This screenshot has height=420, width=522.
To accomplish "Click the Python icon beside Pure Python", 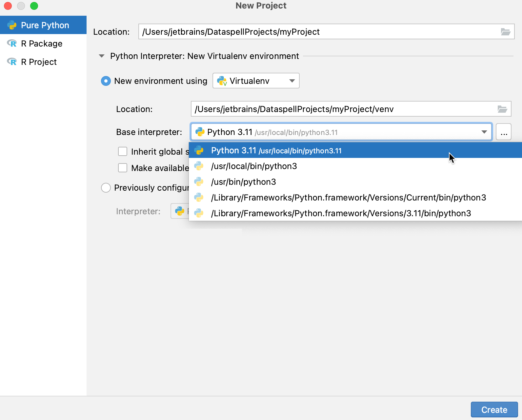I will [12, 25].
